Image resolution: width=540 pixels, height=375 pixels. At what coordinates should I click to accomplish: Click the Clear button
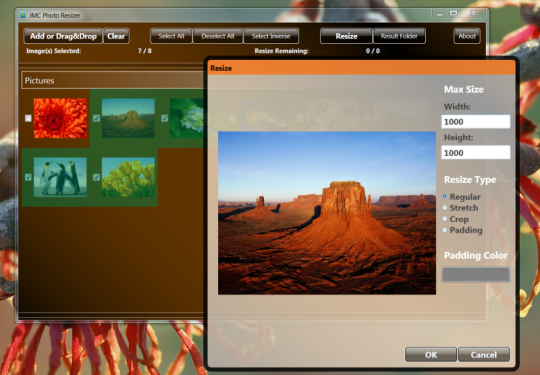(x=116, y=36)
